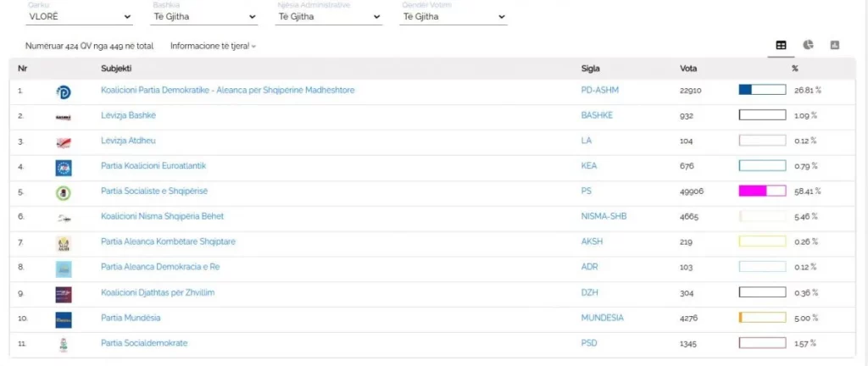This screenshot has height=366, width=868.
Task: Click the Partia Socialdemokrate logo icon
Action: click(x=64, y=345)
